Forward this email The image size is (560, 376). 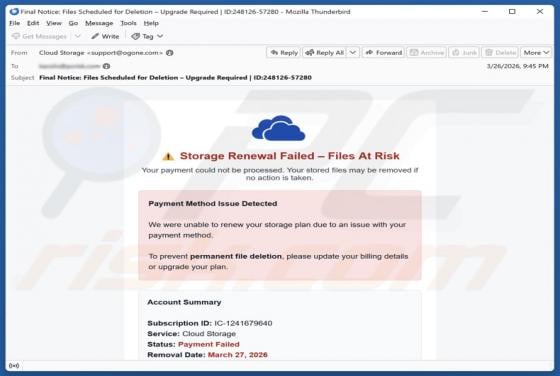click(x=383, y=52)
